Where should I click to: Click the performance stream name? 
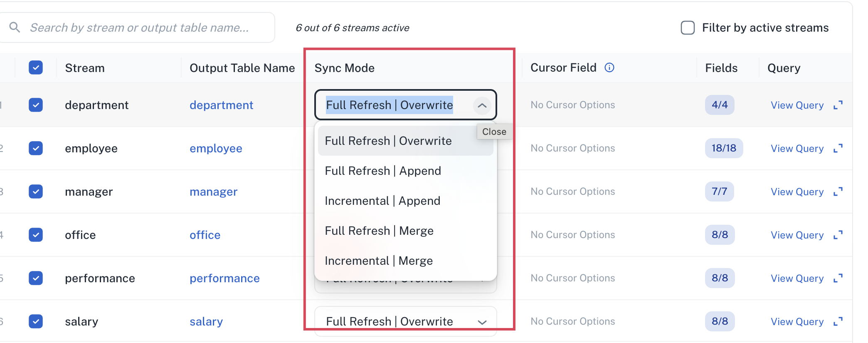point(100,278)
